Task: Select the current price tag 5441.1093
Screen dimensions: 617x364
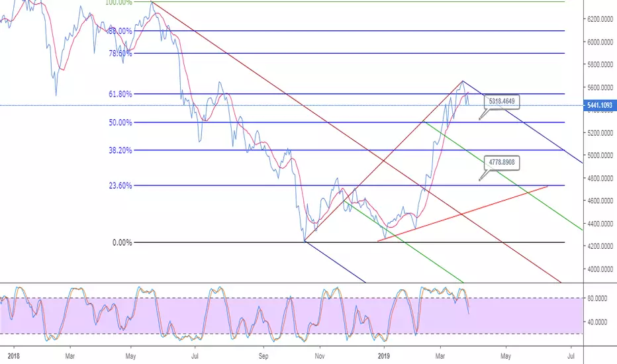Action: point(600,105)
